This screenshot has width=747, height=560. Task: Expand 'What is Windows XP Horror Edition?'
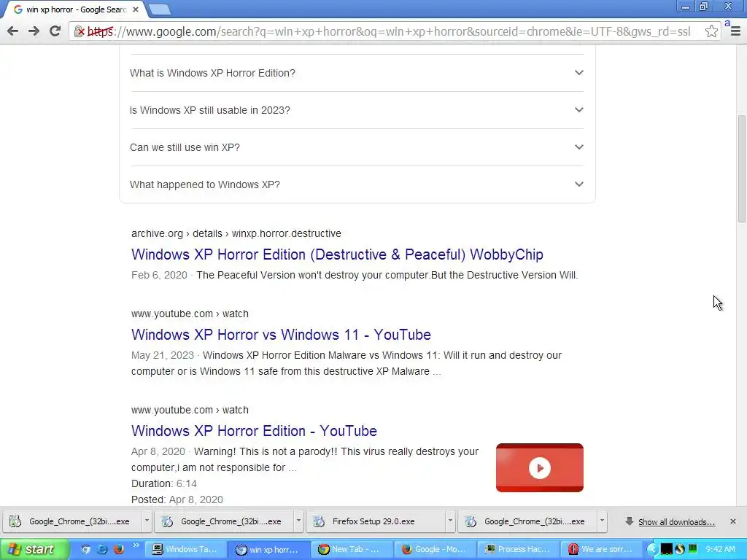[356, 73]
